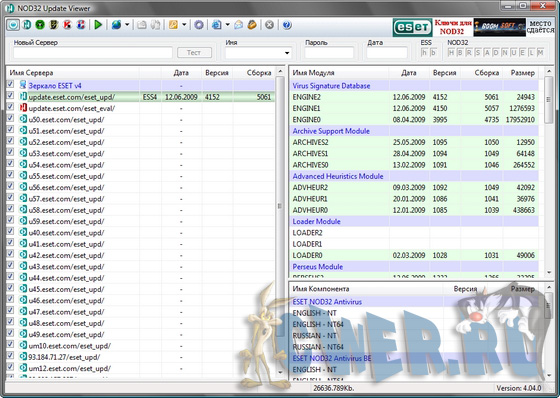Click the globe icon in toolbar

tap(116, 25)
